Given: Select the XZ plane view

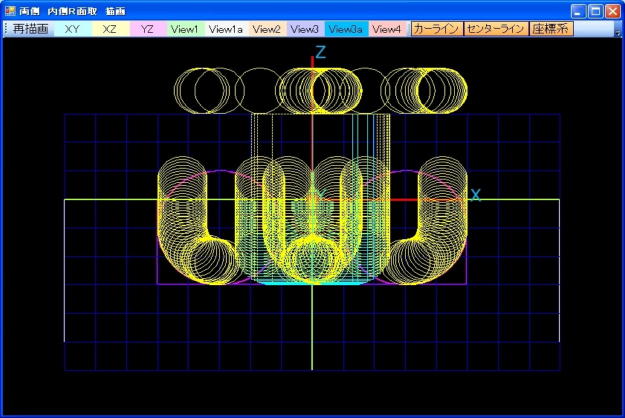Looking at the screenshot, I should click(110, 30).
